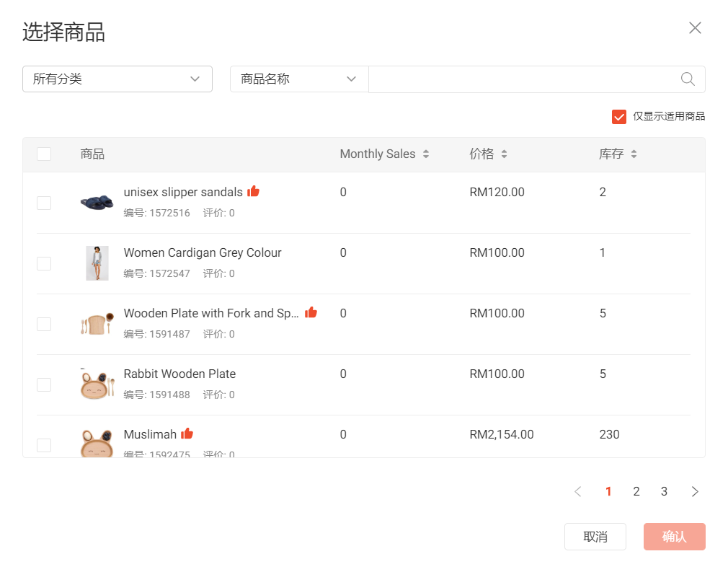Check the Women Cardigan Grey Colour product

point(44,263)
